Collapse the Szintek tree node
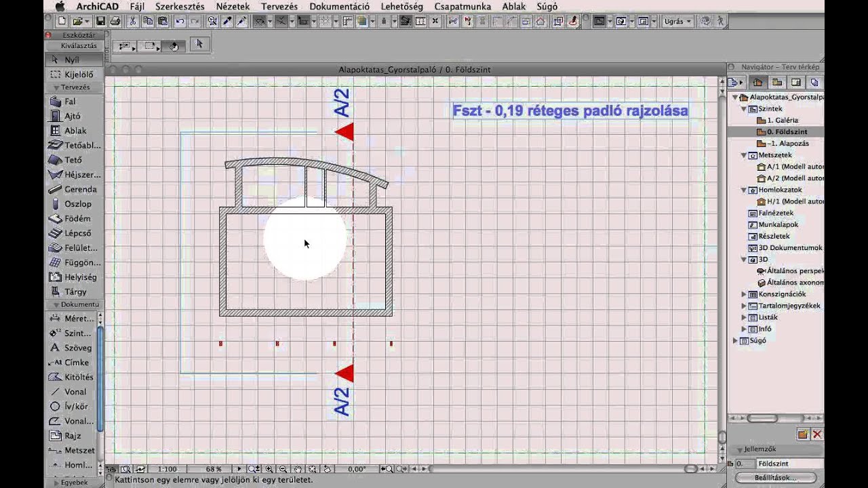This screenshot has height=488, width=868. click(x=744, y=108)
